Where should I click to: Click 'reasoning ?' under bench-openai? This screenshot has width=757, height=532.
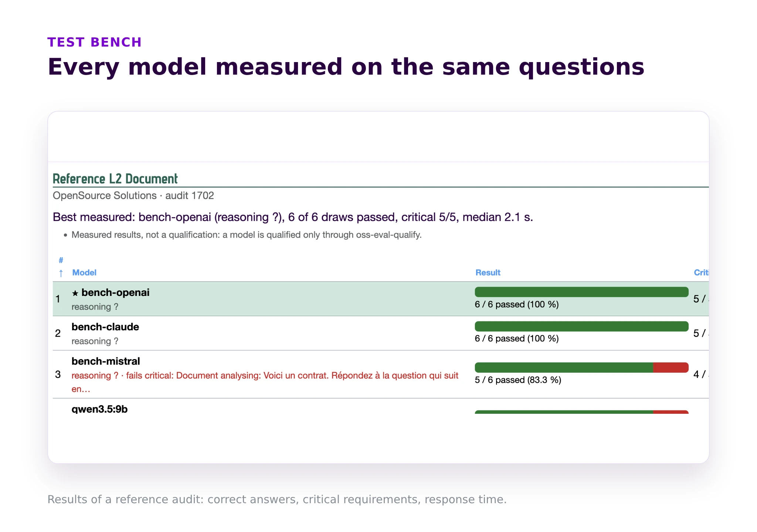[x=95, y=307]
